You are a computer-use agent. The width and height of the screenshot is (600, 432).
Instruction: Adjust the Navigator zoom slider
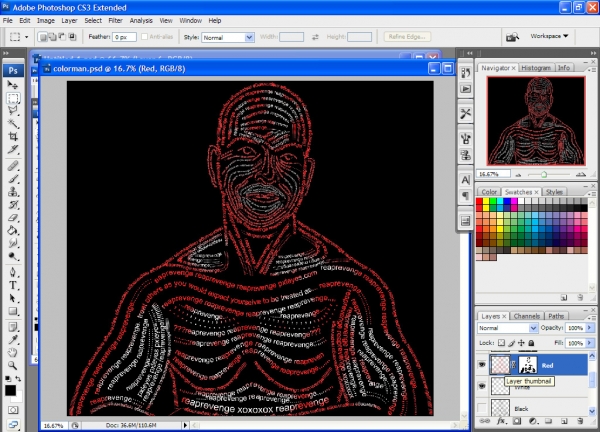pos(544,174)
